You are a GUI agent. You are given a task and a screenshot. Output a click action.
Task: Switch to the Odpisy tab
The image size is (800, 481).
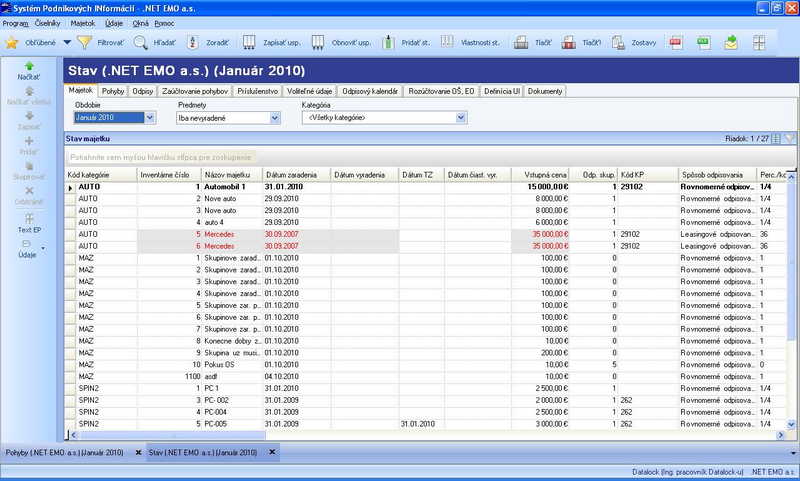[143, 91]
